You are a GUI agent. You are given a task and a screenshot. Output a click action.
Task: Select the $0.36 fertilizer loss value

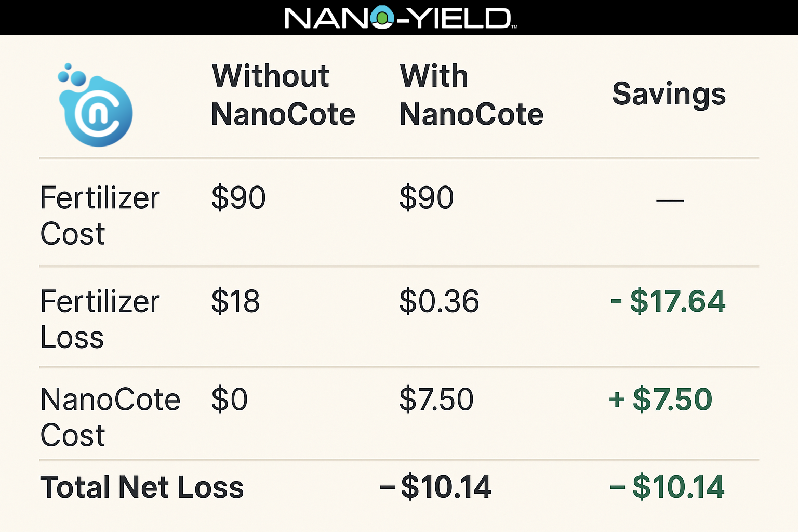[439, 301]
